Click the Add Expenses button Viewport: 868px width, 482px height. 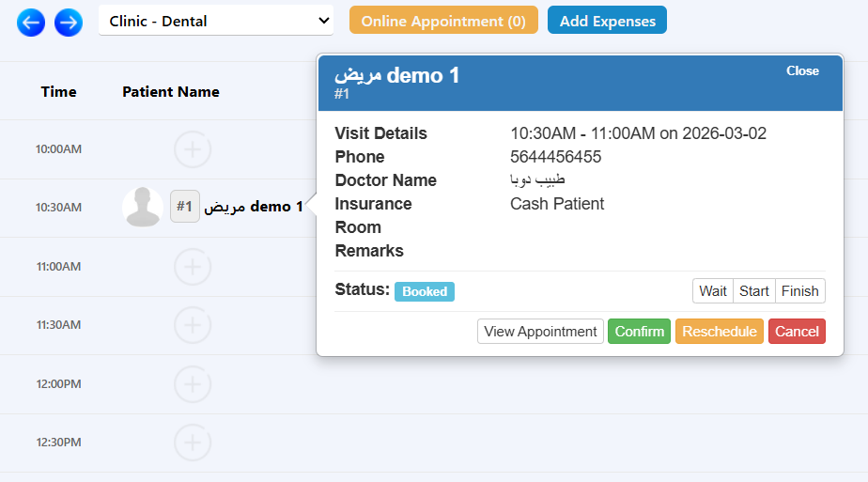pyautogui.click(x=607, y=21)
